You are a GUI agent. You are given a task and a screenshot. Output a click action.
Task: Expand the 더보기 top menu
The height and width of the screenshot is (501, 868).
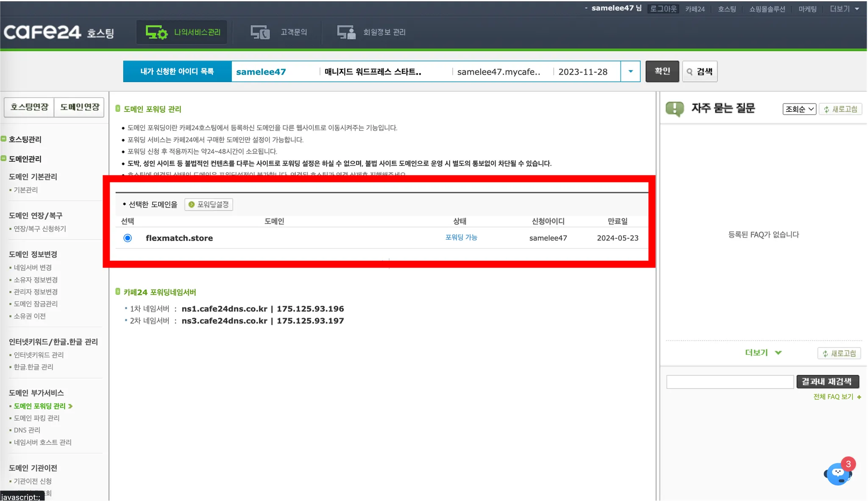844,9
